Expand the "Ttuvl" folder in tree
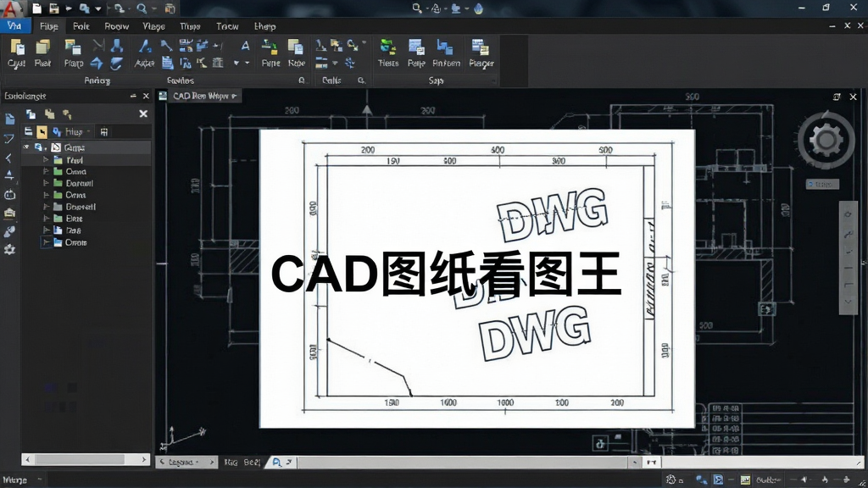This screenshot has width=868, height=488. pyautogui.click(x=46, y=160)
